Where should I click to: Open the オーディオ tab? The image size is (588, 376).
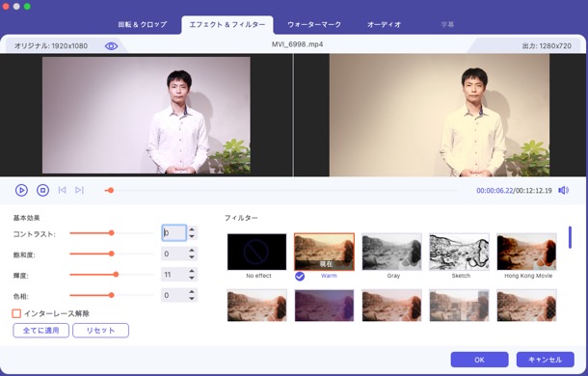(x=384, y=25)
